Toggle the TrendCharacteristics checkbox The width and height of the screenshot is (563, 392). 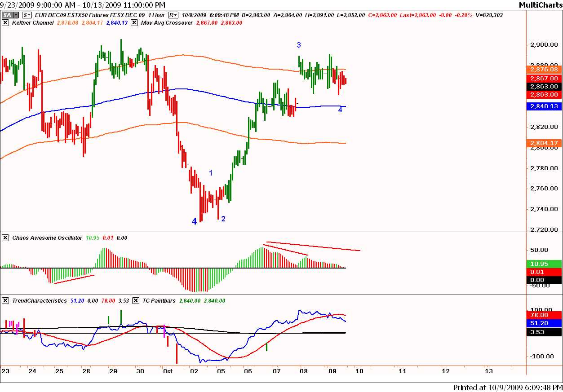click(5, 300)
